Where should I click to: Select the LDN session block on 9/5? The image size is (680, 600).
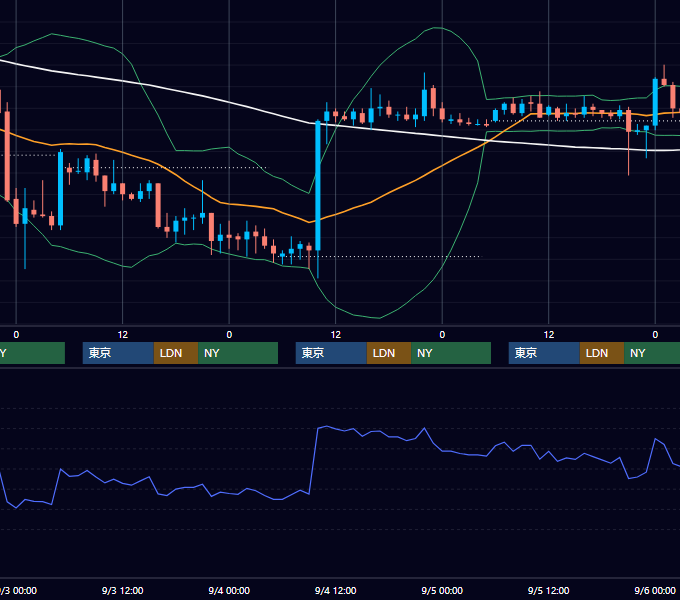pyautogui.click(x=602, y=353)
